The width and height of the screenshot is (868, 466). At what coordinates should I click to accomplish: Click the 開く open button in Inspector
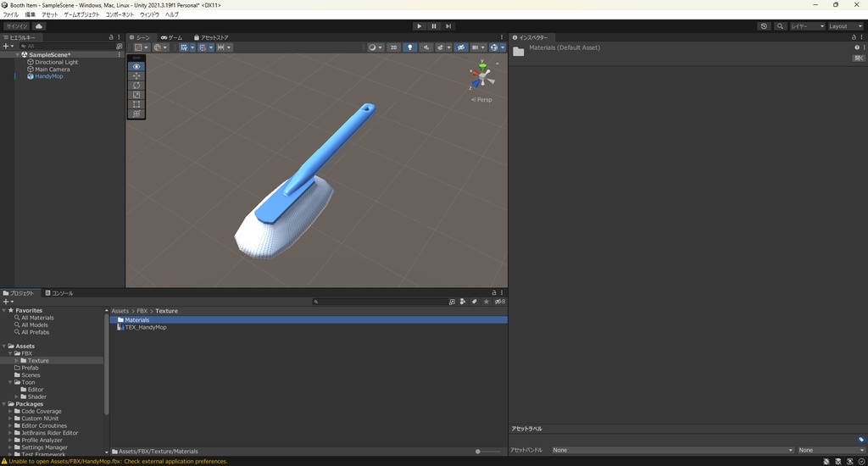point(859,58)
